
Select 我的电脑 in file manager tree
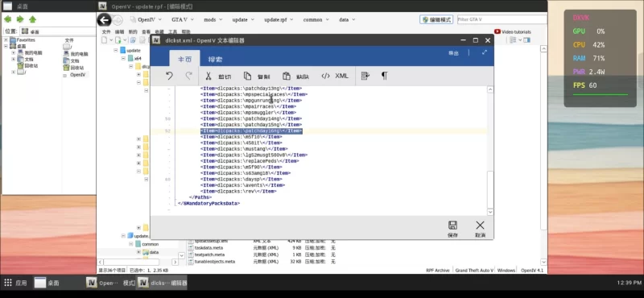click(33, 53)
